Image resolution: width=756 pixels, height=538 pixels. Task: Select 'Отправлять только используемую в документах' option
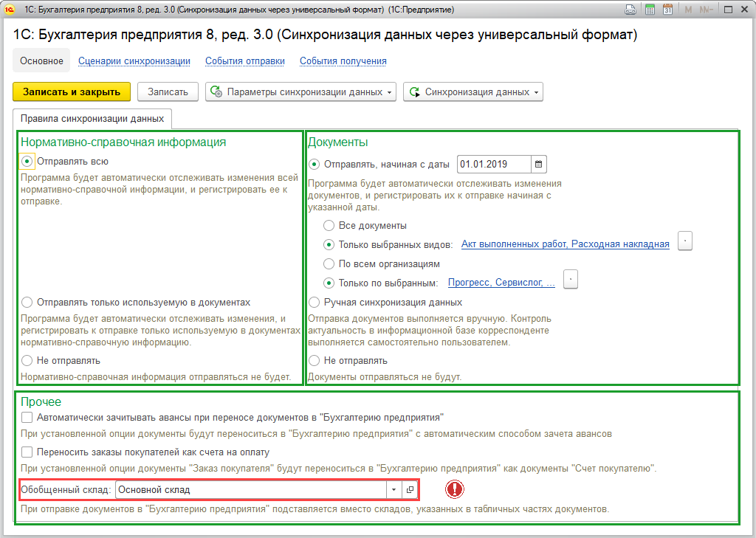(x=27, y=302)
